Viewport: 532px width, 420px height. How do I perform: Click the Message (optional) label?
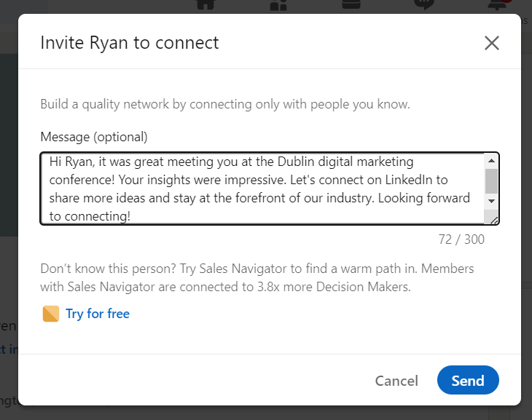tap(94, 137)
